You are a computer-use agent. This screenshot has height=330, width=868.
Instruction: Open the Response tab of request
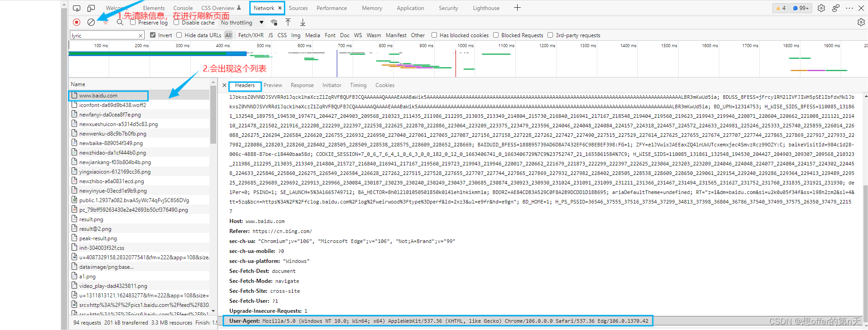coord(302,85)
